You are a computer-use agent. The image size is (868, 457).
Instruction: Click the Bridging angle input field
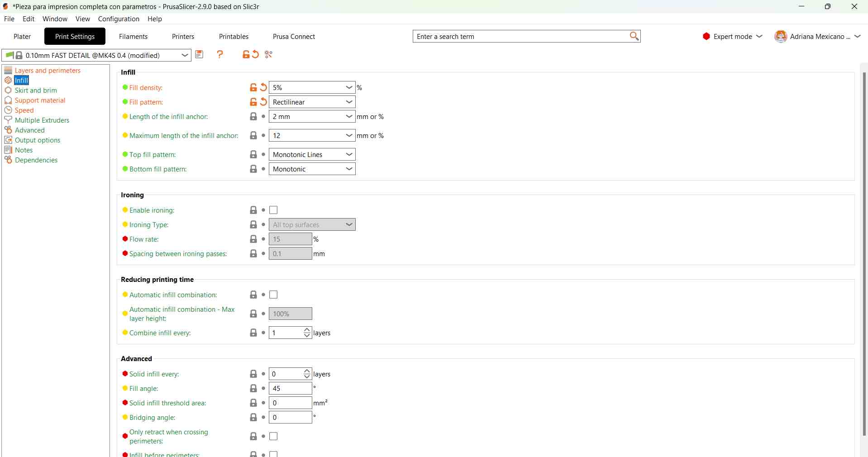pyautogui.click(x=291, y=418)
